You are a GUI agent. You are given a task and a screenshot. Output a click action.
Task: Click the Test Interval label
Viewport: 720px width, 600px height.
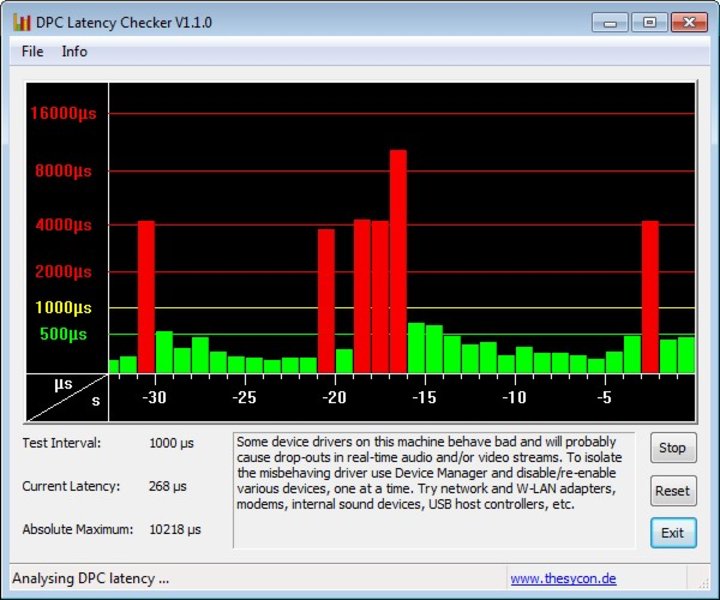point(62,443)
